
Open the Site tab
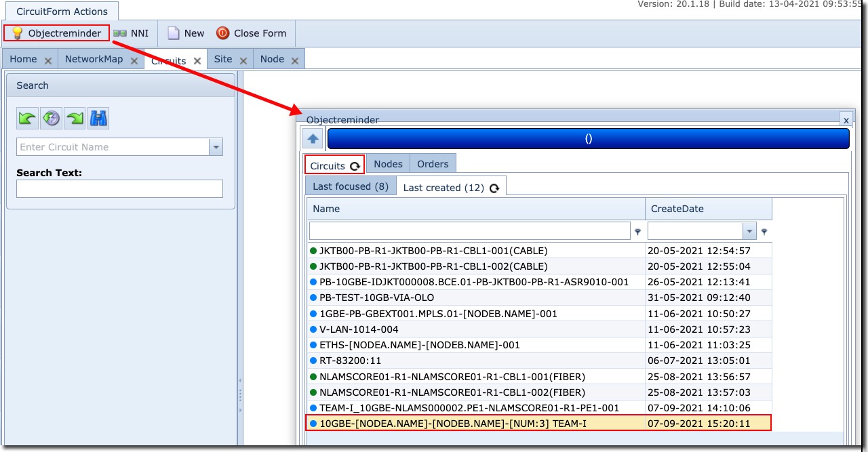point(222,59)
